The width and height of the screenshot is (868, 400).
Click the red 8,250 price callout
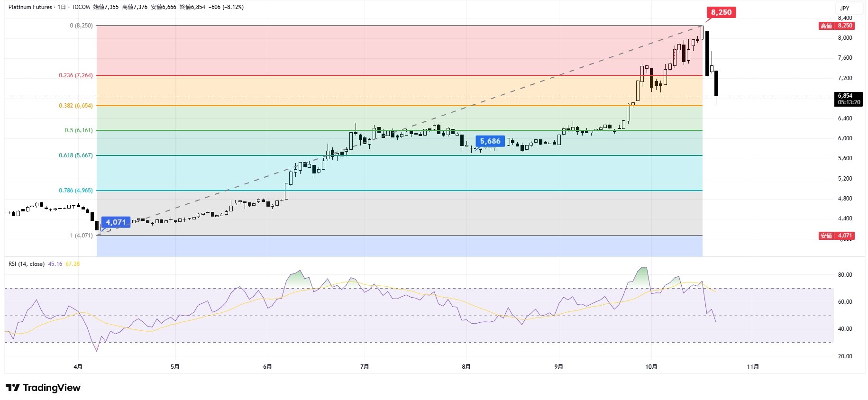tap(721, 12)
